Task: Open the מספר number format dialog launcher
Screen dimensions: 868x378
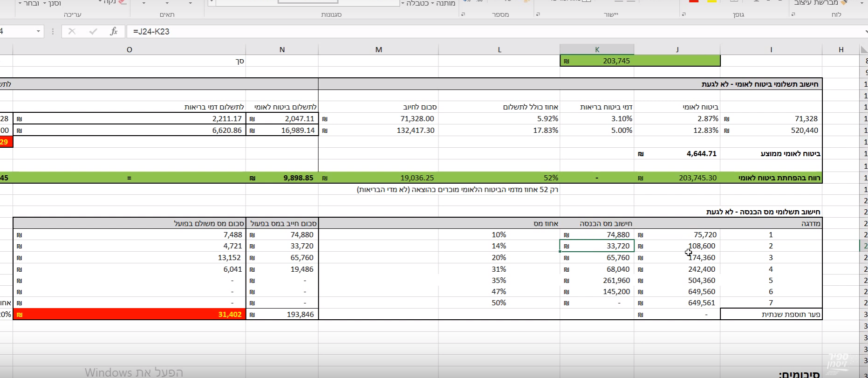Action: pyautogui.click(x=463, y=14)
